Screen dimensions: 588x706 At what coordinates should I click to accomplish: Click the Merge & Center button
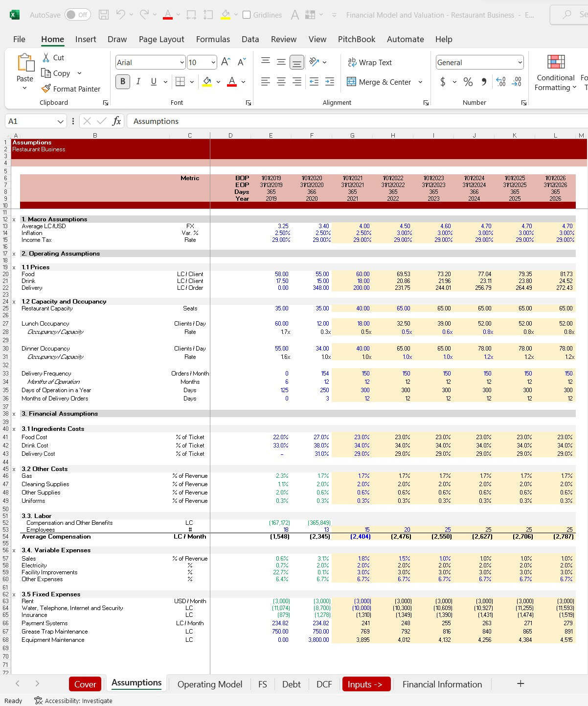380,82
